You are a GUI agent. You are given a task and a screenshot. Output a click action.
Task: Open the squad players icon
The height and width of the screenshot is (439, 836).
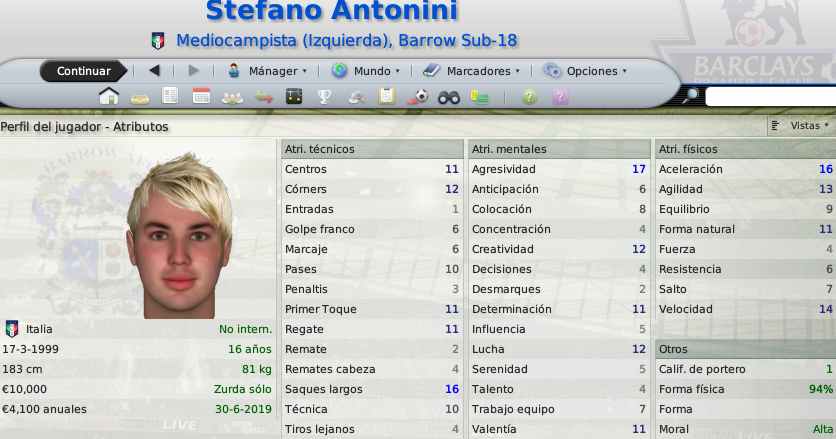click(x=232, y=98)
